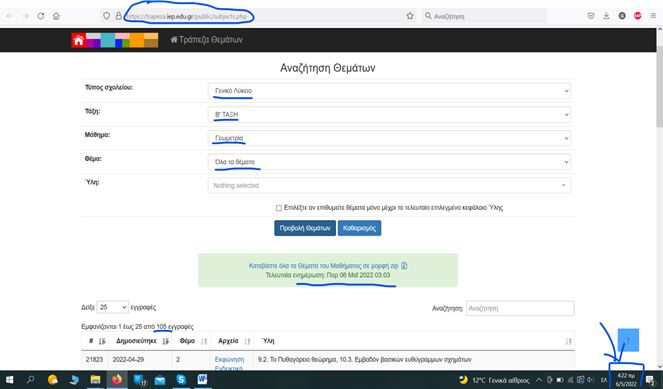663x389 pixels.
Task: Open the Windows Start menu
Action: (9, 380)
